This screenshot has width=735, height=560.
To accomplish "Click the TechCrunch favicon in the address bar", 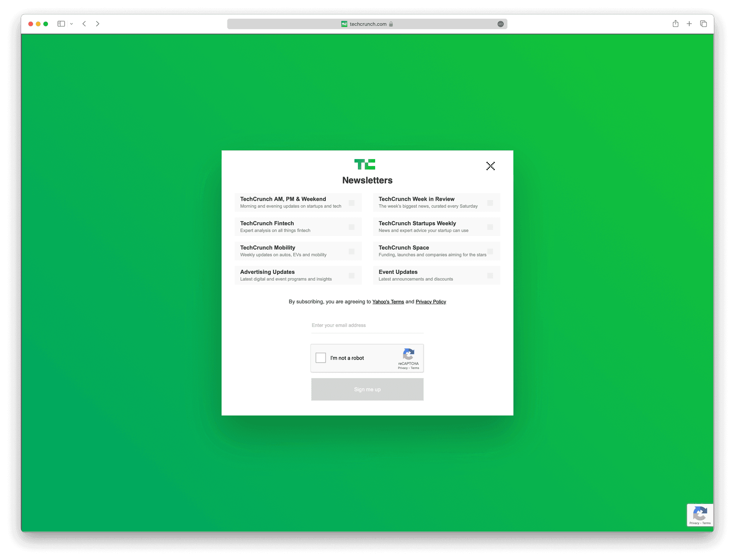I will coord(344,24).
